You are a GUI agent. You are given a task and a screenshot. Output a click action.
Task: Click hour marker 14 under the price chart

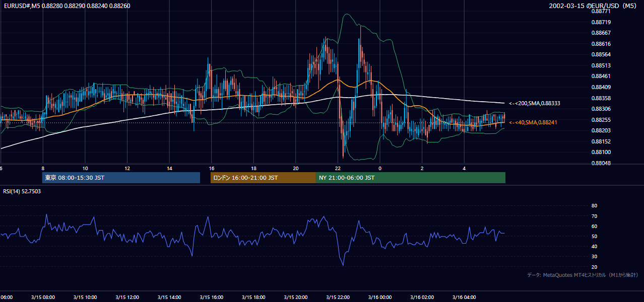169,169
